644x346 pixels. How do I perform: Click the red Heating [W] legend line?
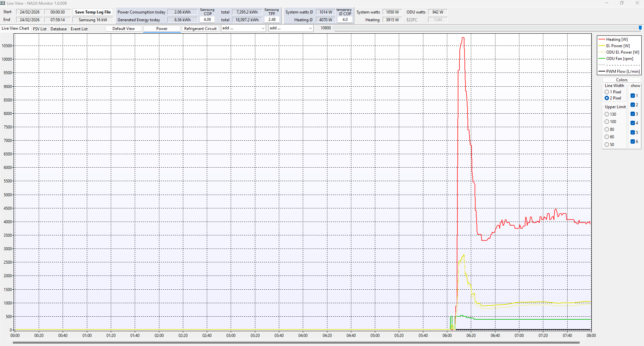(602, 39)
